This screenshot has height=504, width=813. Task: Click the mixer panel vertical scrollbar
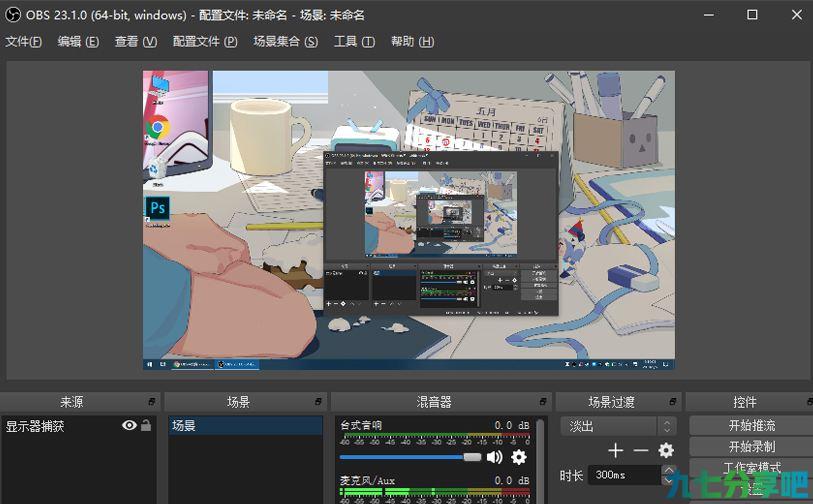click(x=540, y=459)
